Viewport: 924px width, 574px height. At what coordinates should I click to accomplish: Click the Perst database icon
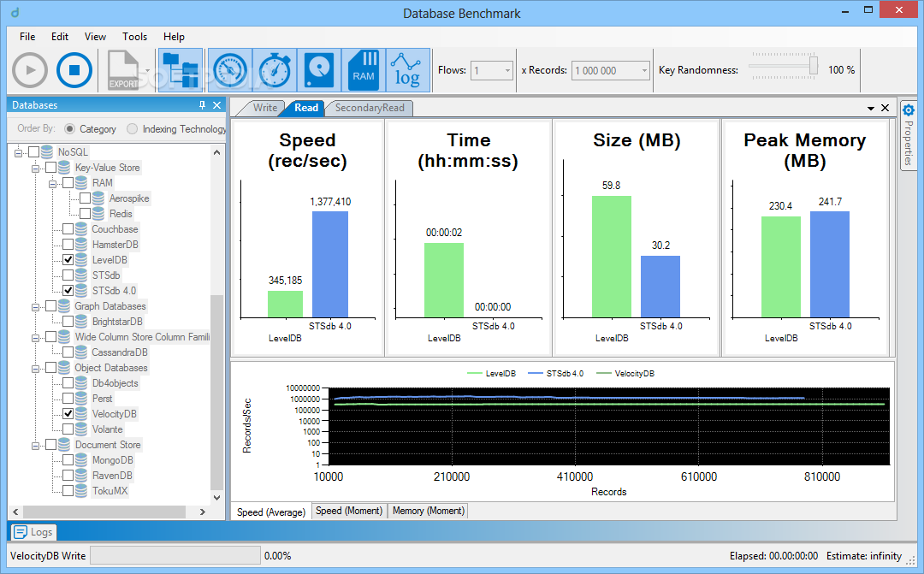tap(81, 399)
